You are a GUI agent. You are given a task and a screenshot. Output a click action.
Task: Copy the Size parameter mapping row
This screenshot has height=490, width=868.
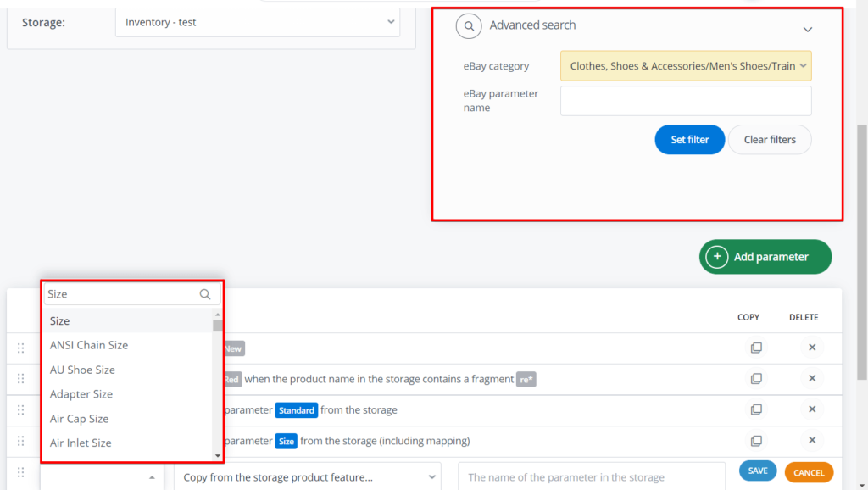coord(756,441)
